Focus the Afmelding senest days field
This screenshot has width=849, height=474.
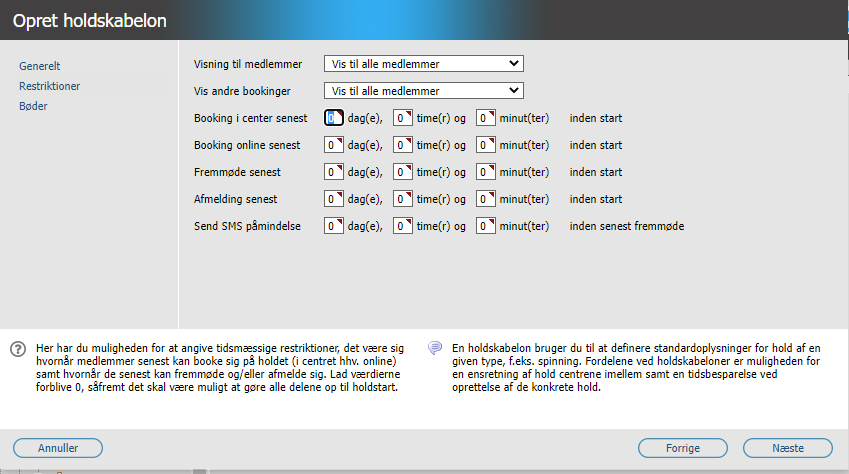click(x=334, y=199)
